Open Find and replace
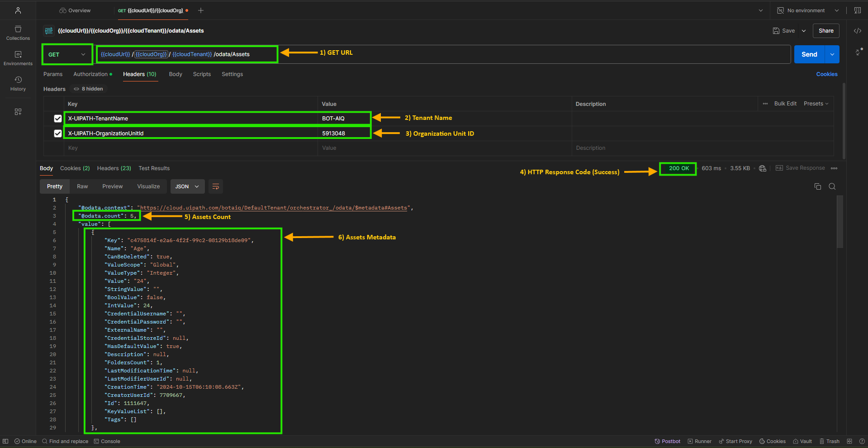Viewport: 868px width, 448px height. [65, 441]
